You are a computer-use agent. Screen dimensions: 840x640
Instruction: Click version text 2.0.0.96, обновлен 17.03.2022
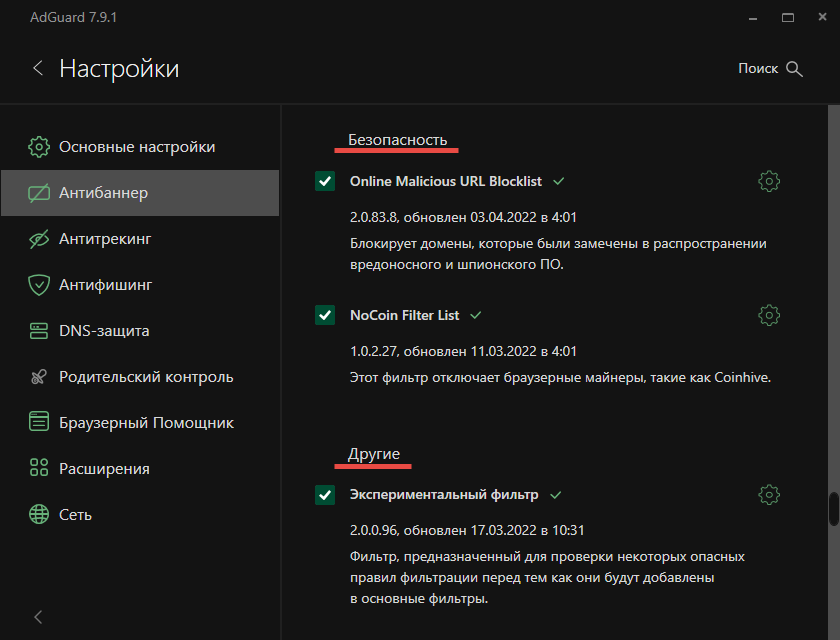(467, 530)
